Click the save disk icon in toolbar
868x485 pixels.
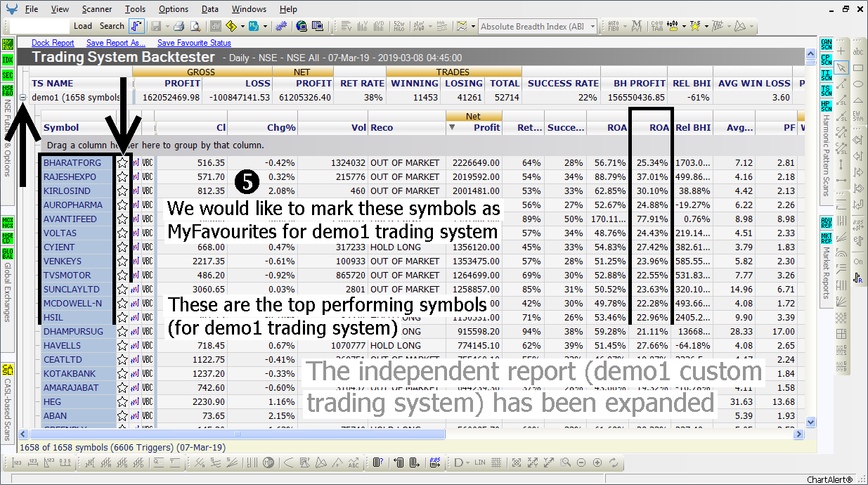[155, 26]
